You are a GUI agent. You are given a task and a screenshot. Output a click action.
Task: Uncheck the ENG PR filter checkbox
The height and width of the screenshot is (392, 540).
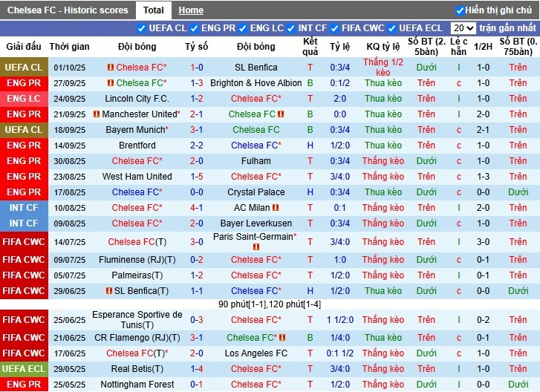(194, 28)
